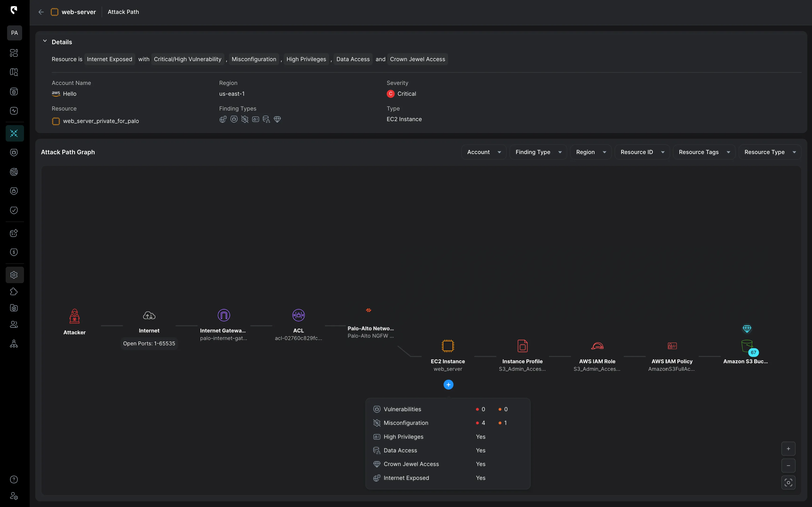Image resolution: width=812 pixels, height=507 pixels.
Task: Open the map search icon in sidebar
Action: click(x=14, y=72)
